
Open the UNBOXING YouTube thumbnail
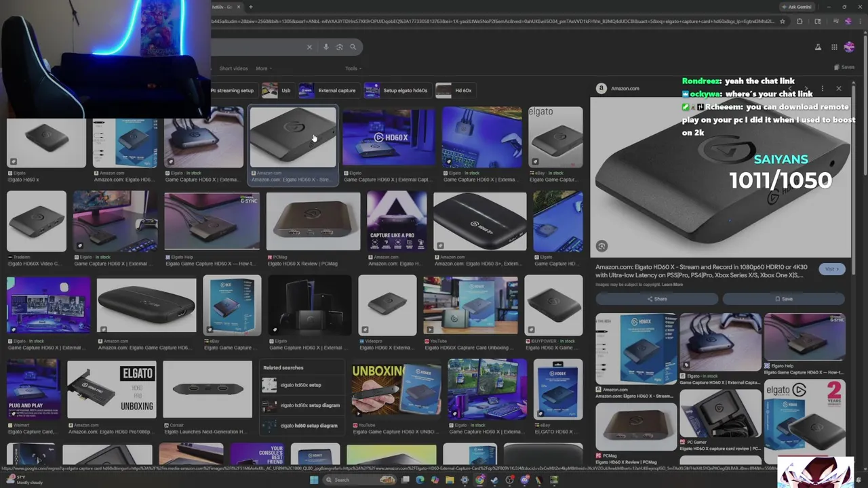396,390
